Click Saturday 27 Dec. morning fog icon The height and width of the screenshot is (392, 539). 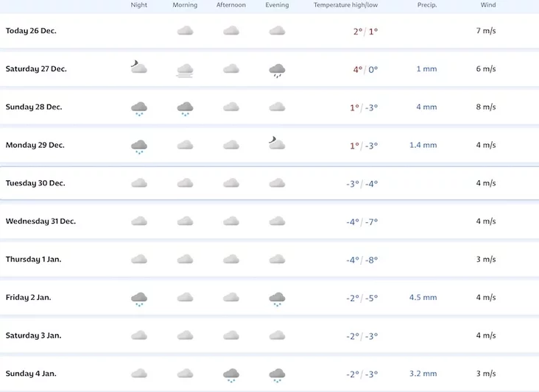coord(185,71)
